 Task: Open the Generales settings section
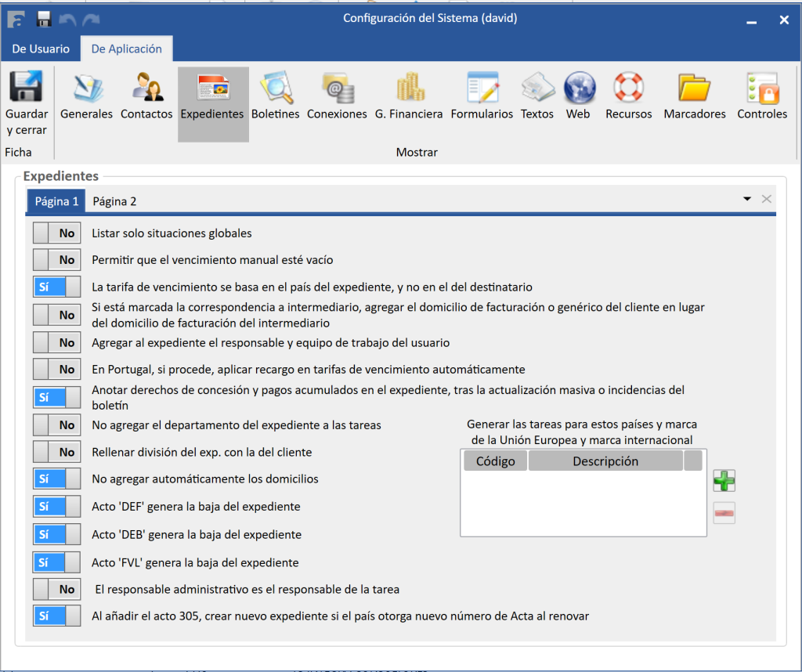(x=86, y=88)
